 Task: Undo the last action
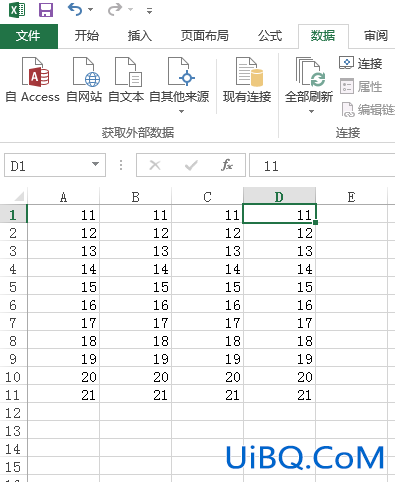pos(75,10)
